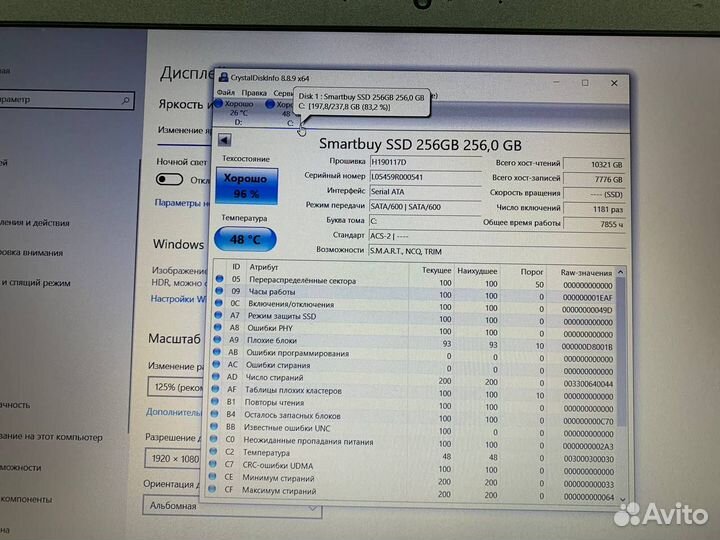Open the Файл menu in CrystalDiskInfo
This screenshot has width=720, height=540.
click(x=225, y=92)
